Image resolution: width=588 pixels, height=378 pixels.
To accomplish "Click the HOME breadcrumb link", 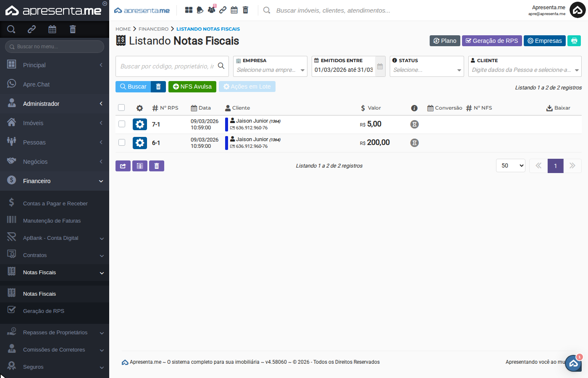I will (123, 29).
